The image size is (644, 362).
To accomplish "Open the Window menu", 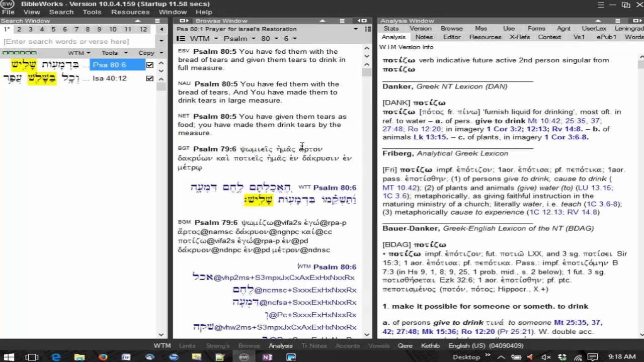I will pyautogui.click(x=173, y=12).
